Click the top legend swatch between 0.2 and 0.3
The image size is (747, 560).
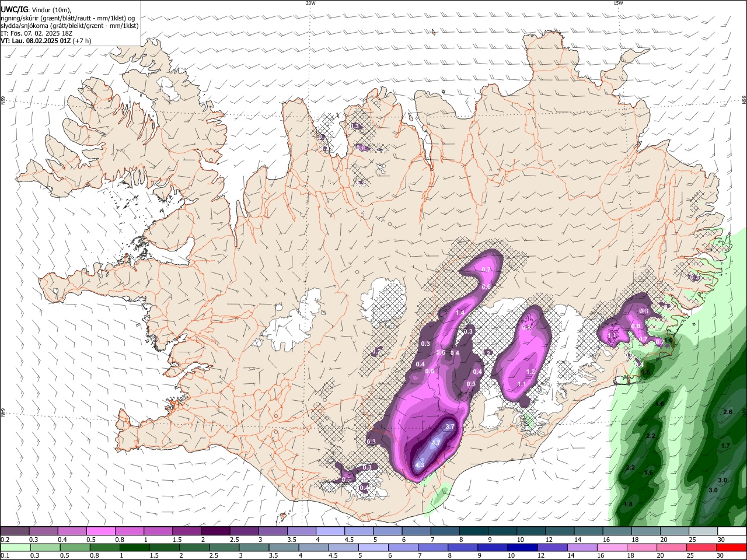[x=15, y=531]
